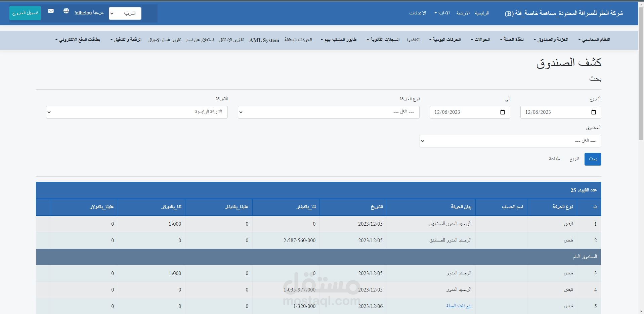Open the AML System menu item
The height and width of the screenshot is (314, 644).
264,40
